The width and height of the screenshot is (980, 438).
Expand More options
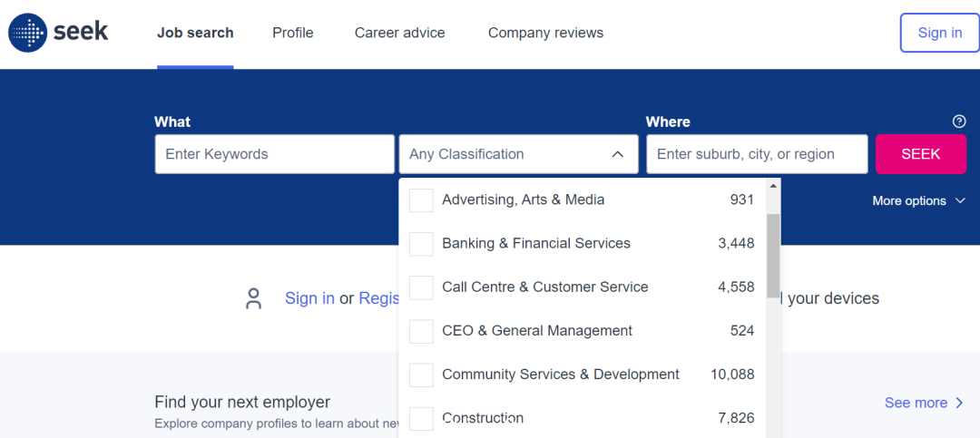tap(918, 200)
